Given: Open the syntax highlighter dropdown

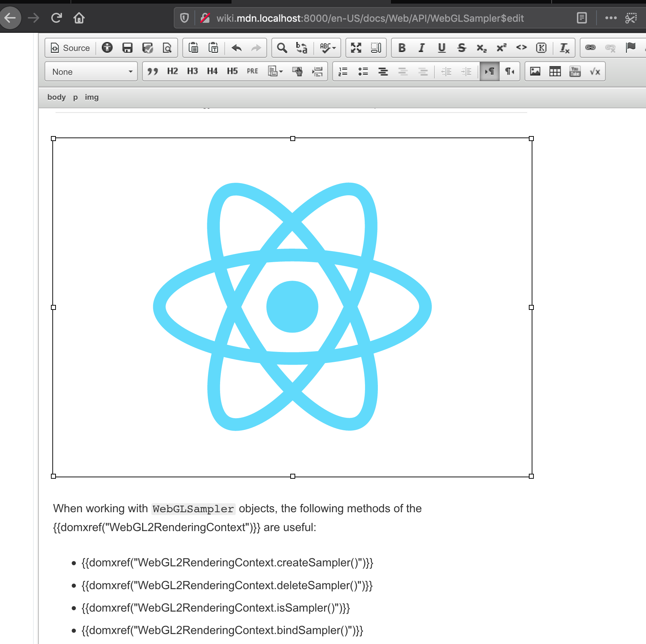Looking at the screenshot, I should click(x=275, y=72).
